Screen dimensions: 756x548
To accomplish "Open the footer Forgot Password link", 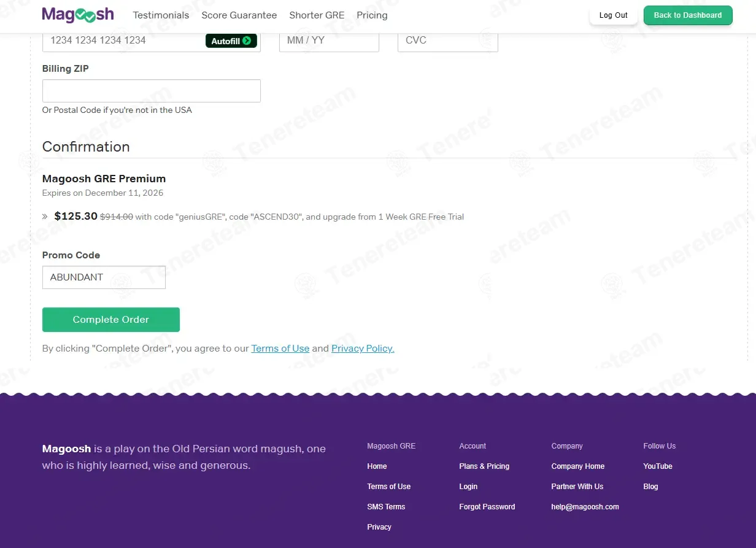I will point(487,507).
